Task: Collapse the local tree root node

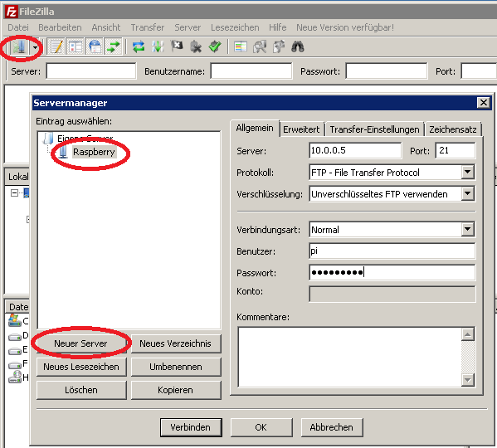Action: [14, 192]
